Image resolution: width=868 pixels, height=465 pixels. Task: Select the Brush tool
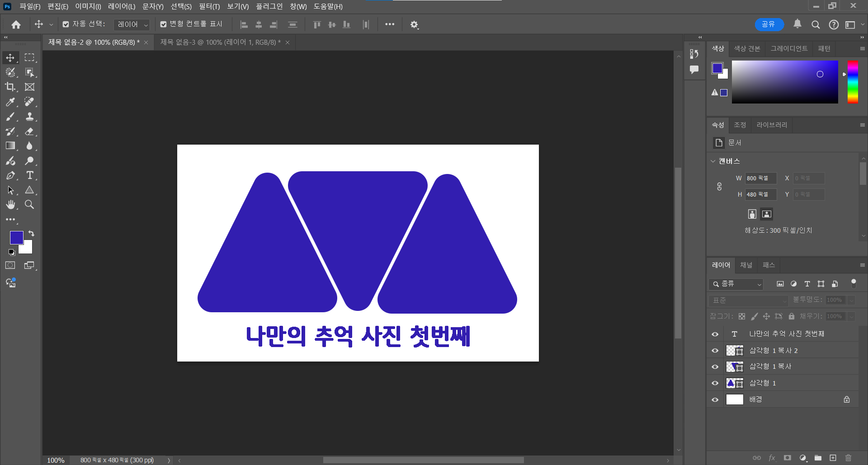[x=10, y=117]
